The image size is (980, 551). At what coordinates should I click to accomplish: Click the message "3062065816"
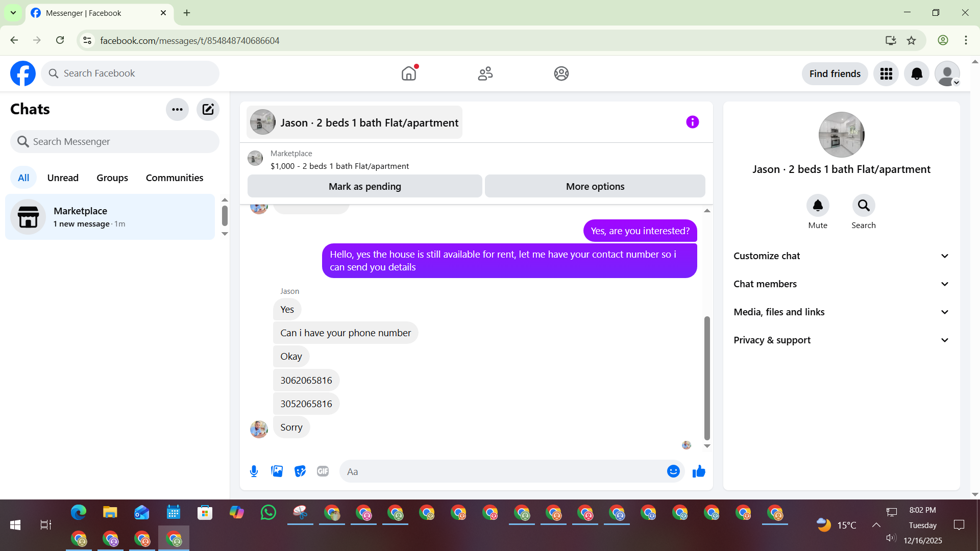pos(306,380)
